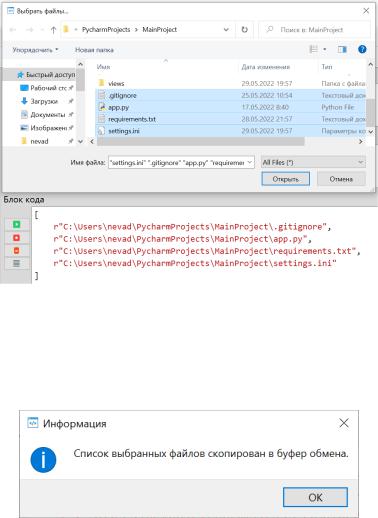Click the left arrow of horizontal scrollbar
The image size is (378, 518).
(92, 141)
